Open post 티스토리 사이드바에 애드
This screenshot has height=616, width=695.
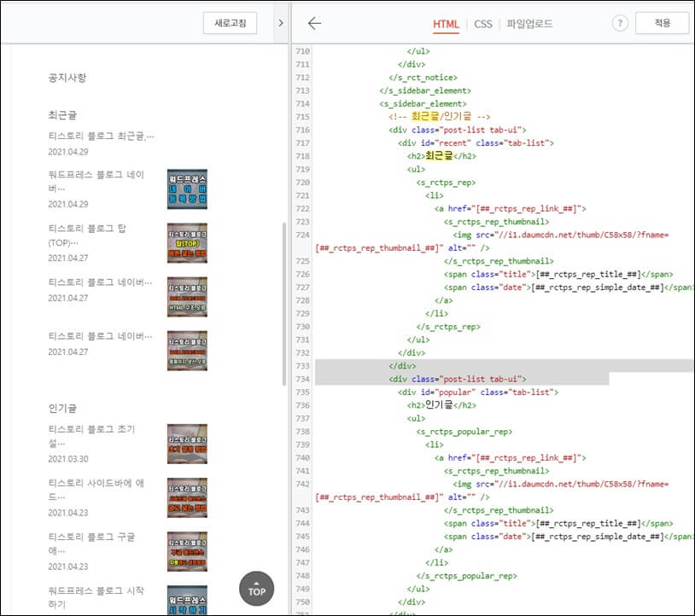point(96,490)
